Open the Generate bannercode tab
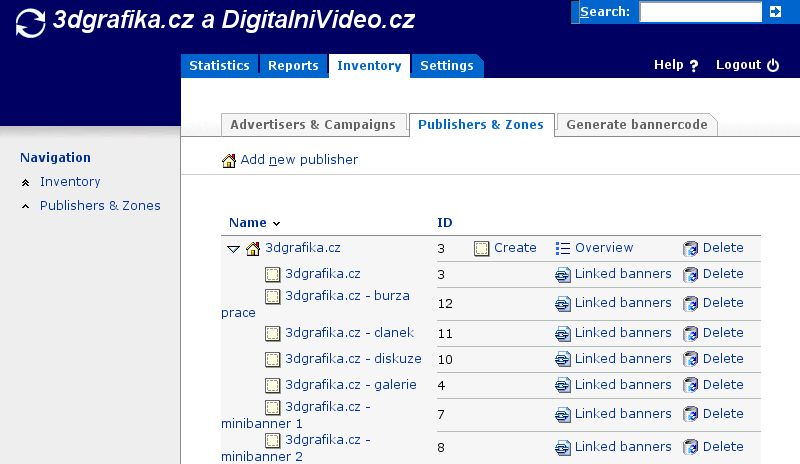 point(637,125)
